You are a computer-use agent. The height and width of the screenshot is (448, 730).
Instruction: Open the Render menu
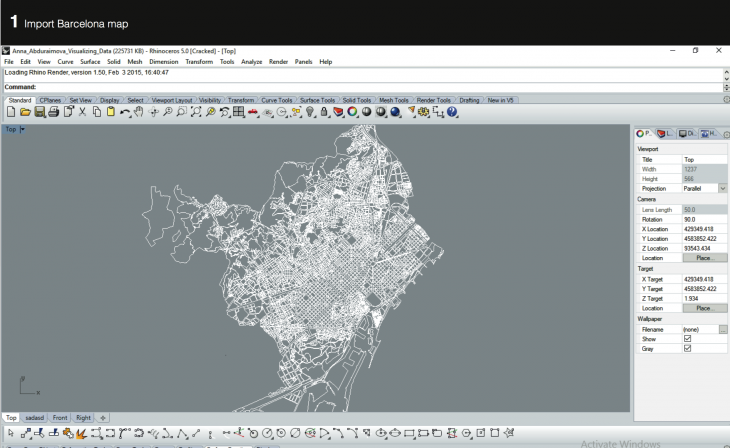pos(278,61)
